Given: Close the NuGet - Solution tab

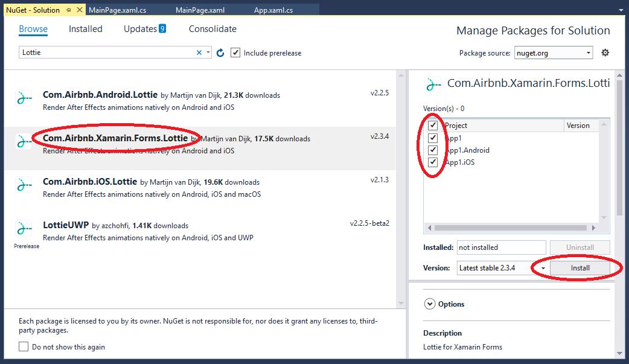Looking at the screenshot, I should pos(80,10).
